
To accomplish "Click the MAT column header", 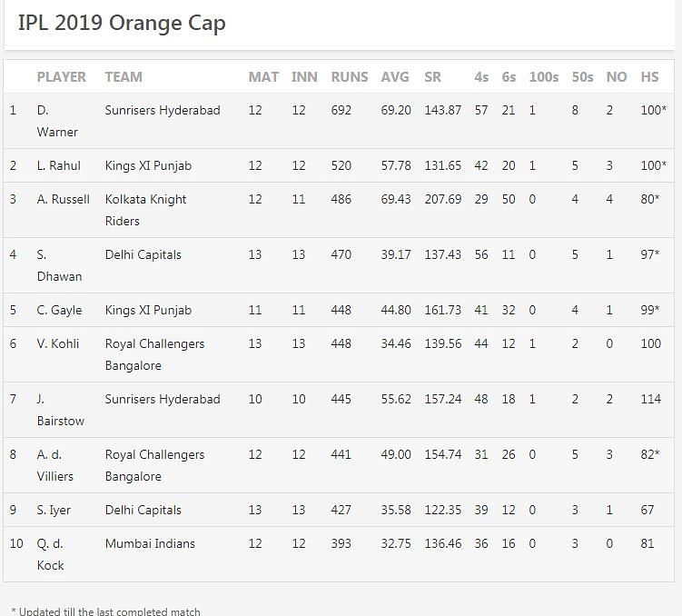I will [263, 77].
